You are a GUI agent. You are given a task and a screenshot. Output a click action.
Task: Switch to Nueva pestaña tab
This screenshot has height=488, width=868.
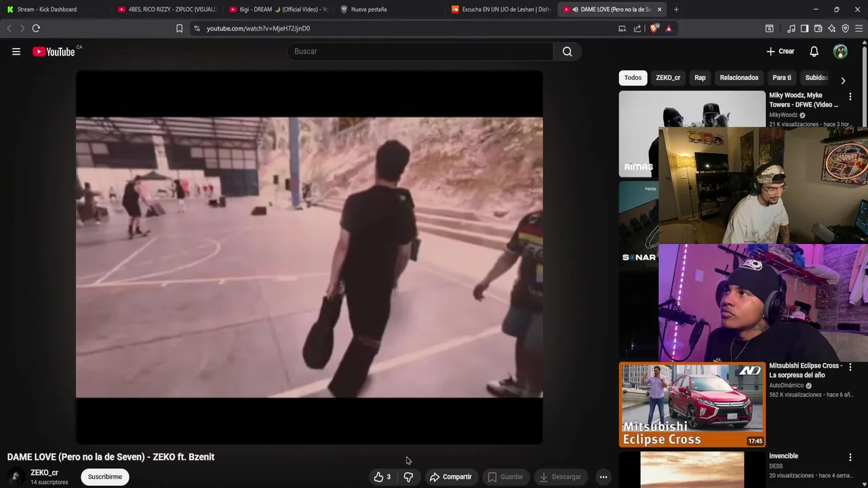[389, 9]
